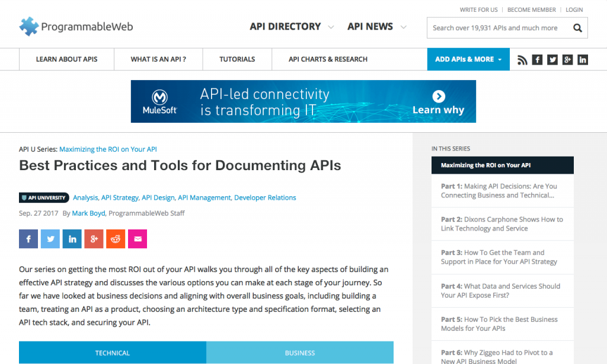
Task: Share the article on LinkedIn
Action: pos(72,238)
